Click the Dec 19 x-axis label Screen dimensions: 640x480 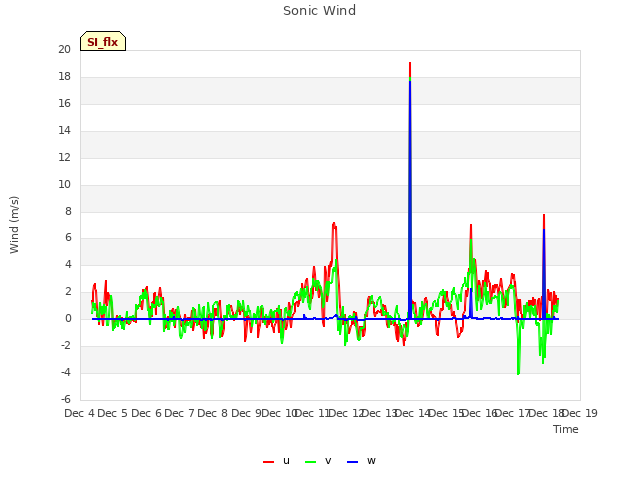(580, 413)
